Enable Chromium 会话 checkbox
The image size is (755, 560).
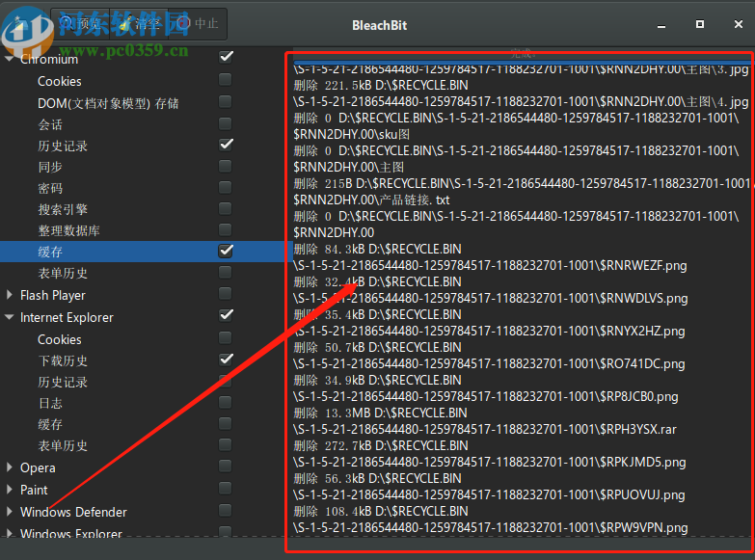click(226, 123)
